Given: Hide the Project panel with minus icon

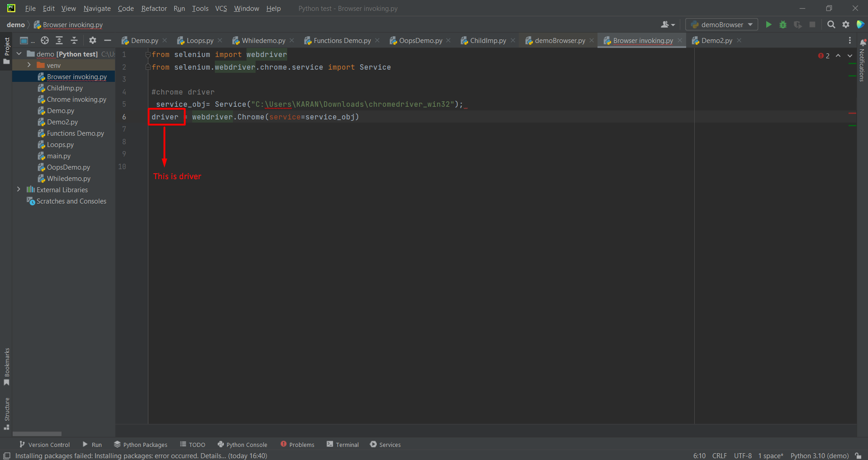Looking at the screenshot, I should click(x=108, y=40).
